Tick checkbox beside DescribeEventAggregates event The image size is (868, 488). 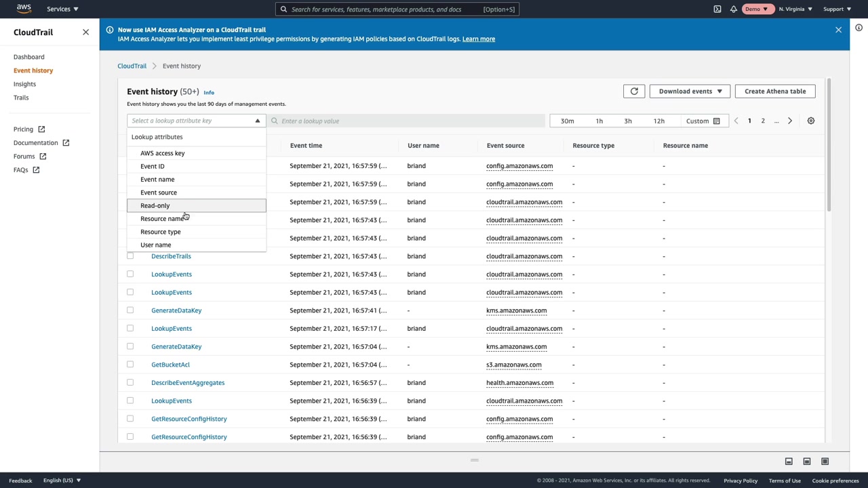pos(130,382)
